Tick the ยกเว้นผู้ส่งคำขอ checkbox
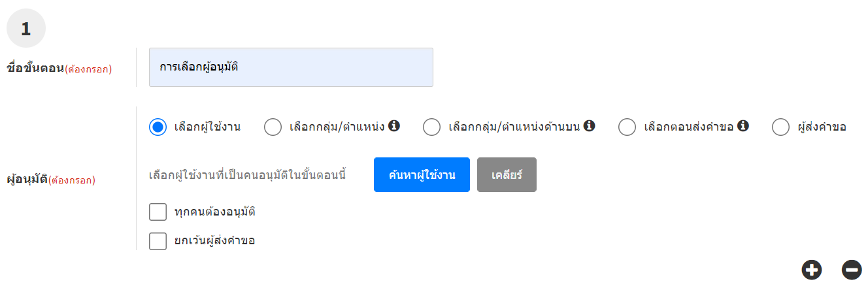 [x=158, y=241]
